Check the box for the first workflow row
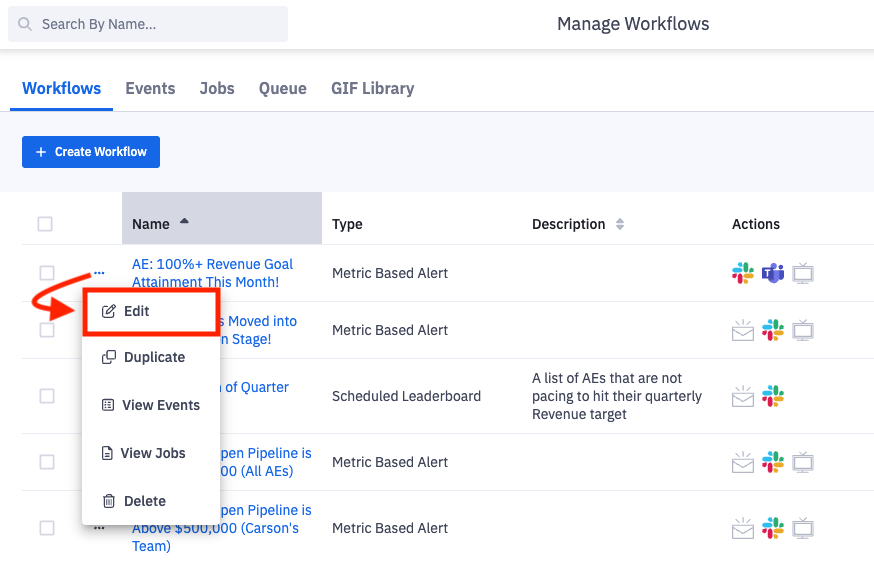Screen dimensions: 874x564 click(47, 273)
